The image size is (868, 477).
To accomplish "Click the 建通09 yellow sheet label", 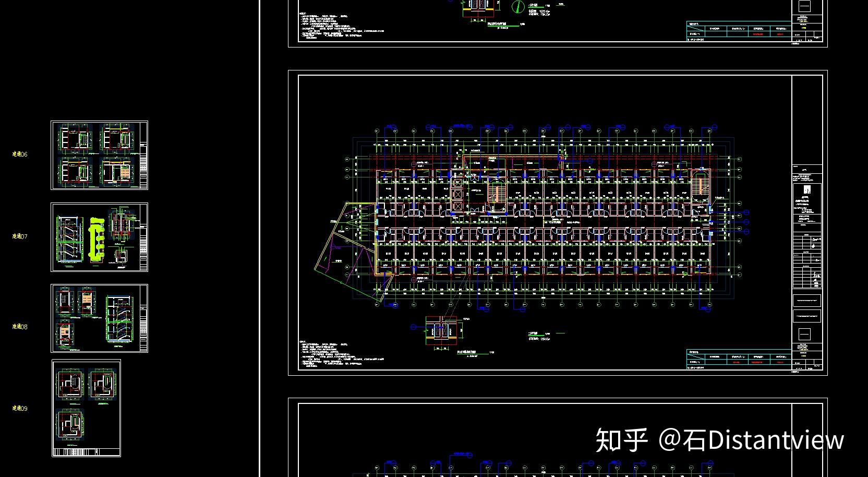I will click(20, 409).
